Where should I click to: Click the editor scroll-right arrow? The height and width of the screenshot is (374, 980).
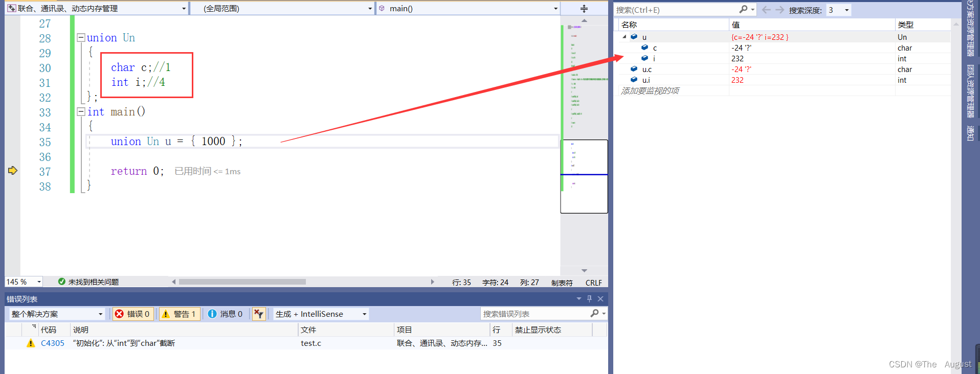[x=433, y=282]
